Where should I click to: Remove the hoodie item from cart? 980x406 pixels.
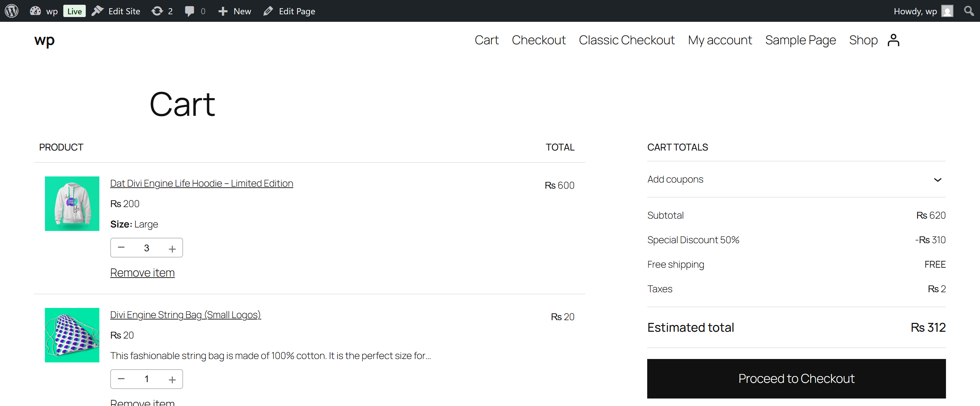[x=142, y=272]
